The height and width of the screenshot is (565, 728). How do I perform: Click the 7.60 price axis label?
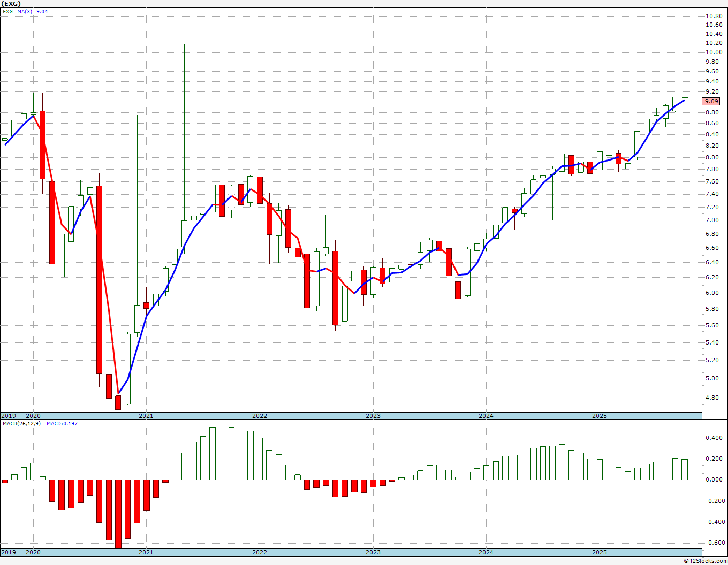point(712,182)
